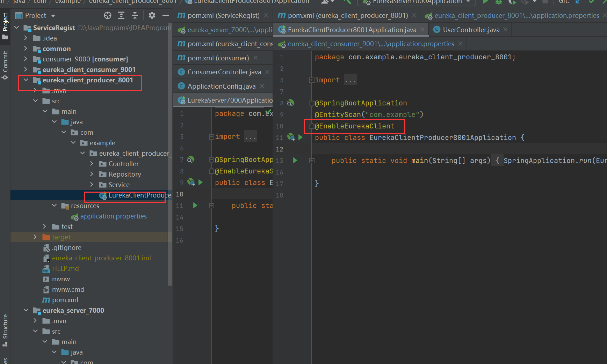
Task: Click green Run button in top toolbar
Action: [485, 2]
